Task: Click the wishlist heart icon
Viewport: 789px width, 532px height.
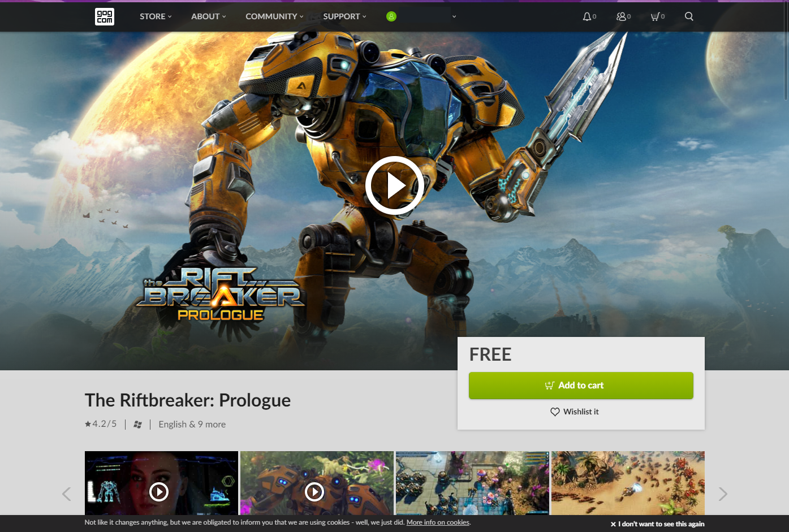Action: 555,412
